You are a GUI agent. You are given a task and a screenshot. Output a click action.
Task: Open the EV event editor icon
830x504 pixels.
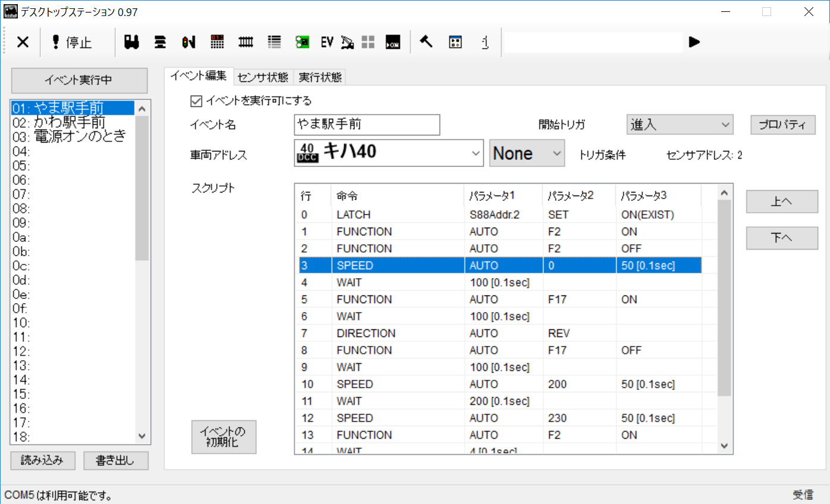click(x=327, y=42)
